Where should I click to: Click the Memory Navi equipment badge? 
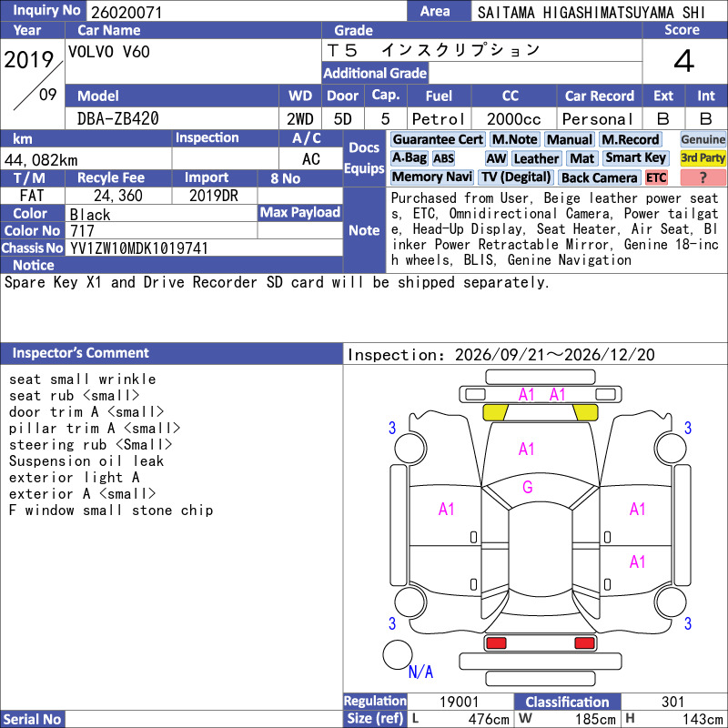(431, 177)
